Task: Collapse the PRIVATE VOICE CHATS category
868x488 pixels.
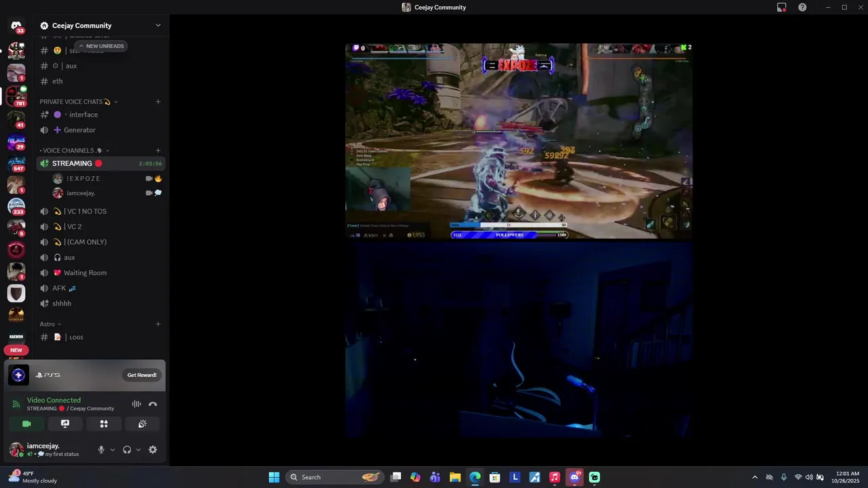Action: pos(79,102)
